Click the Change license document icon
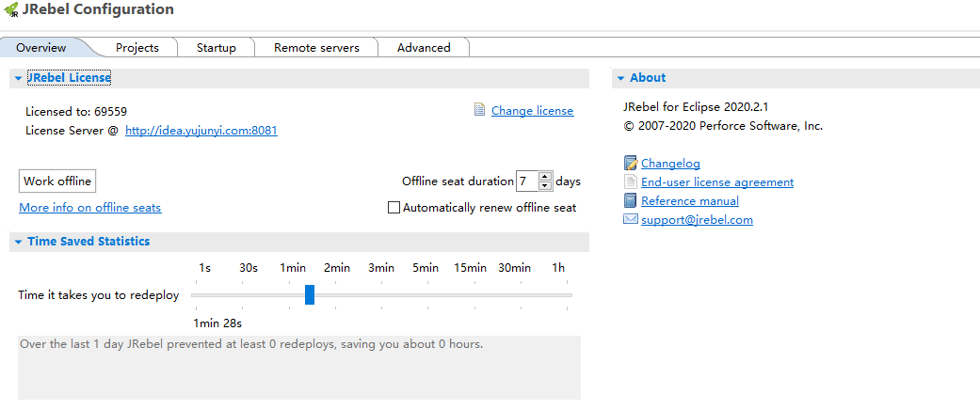The image size is (980, 410). (x=480, y=110)
